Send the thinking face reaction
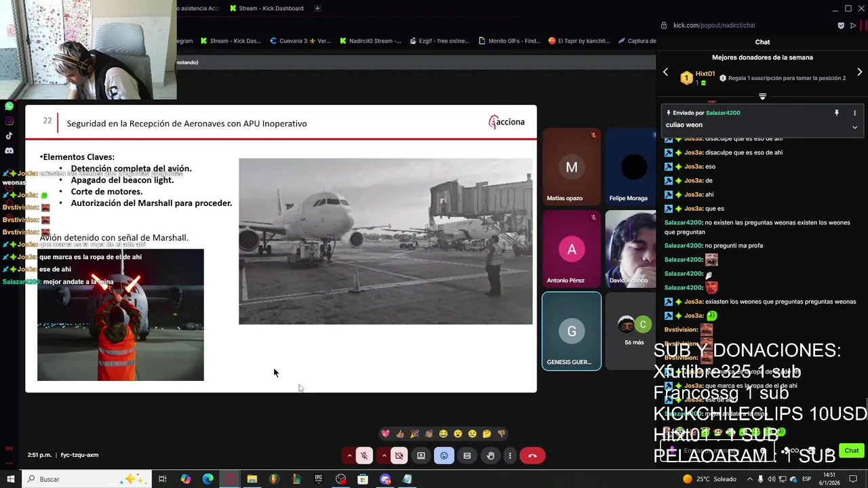The width and height of the screenshot is (868, 488). pos(487,434)
